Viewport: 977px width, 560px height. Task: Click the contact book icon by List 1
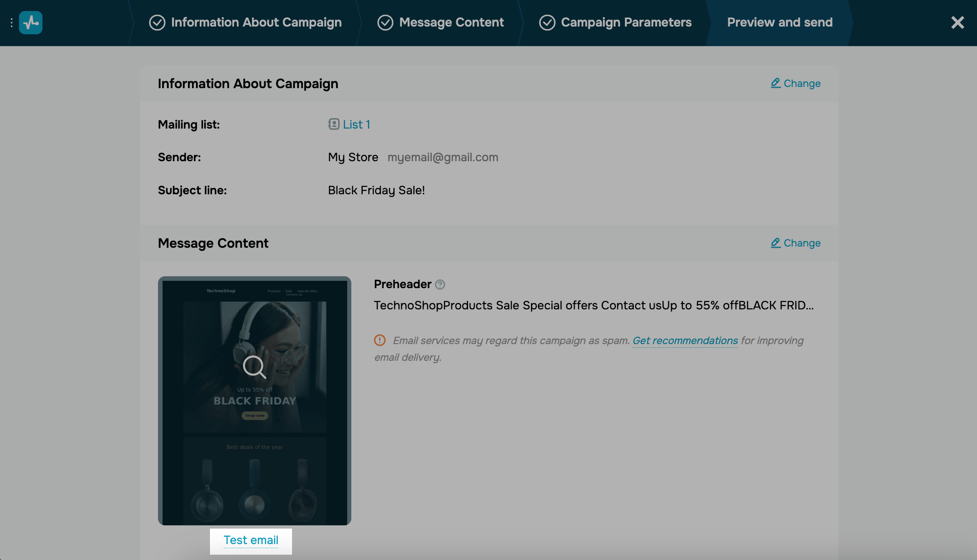pyautogui.click(x=334, y=124)
